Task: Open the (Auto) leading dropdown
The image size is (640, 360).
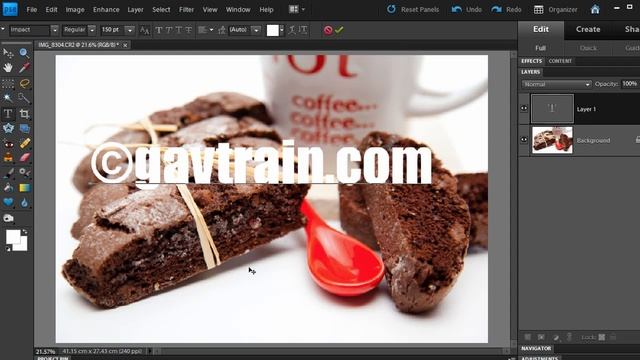Action: coord(256,30)
